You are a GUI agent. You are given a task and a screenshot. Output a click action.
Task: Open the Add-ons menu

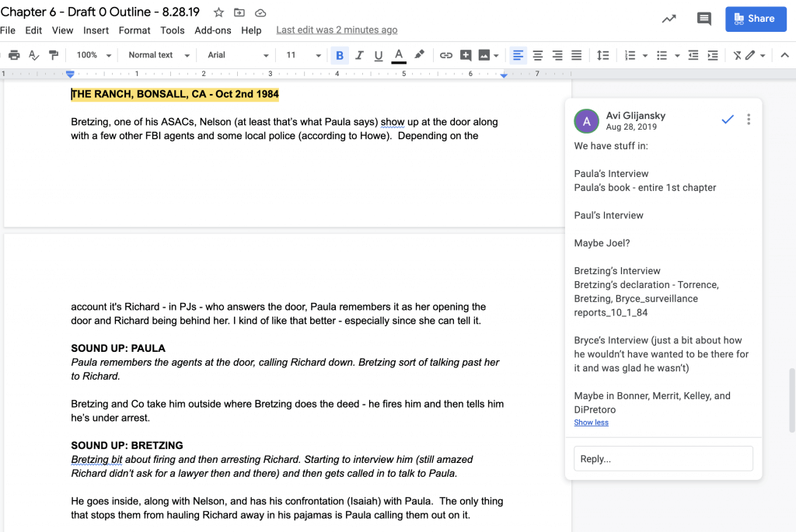tap(213, 30)
